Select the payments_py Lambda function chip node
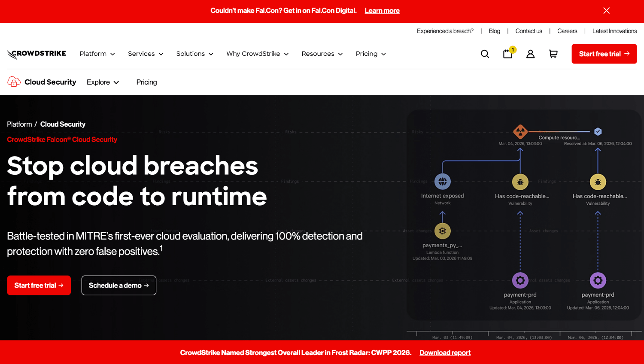The width and height of the screenshot is (644, 364). (443, 231)
